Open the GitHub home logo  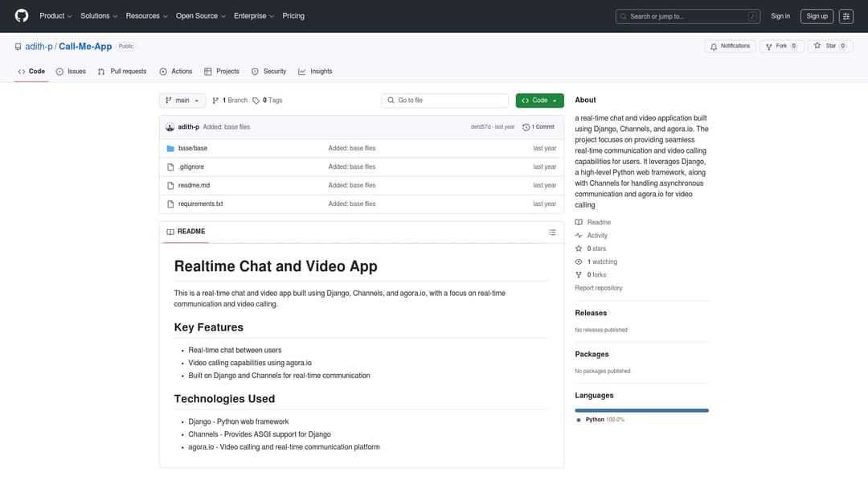coord(22,15)
